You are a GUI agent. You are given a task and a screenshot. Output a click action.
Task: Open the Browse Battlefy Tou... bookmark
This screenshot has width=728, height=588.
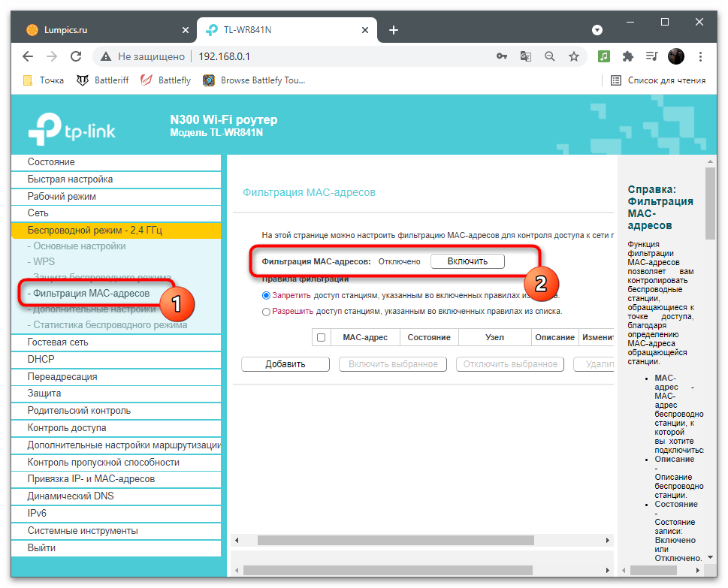255,80
